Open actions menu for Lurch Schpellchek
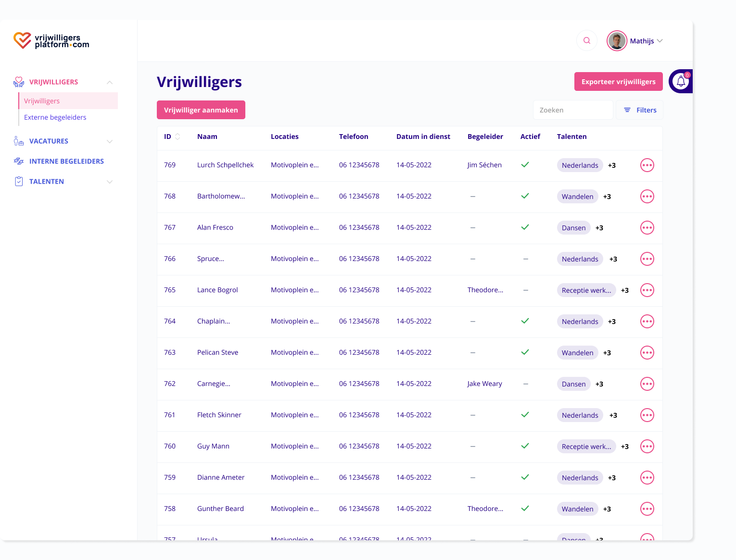This screenshot has height=560, width=736. [x=647, y=165]
